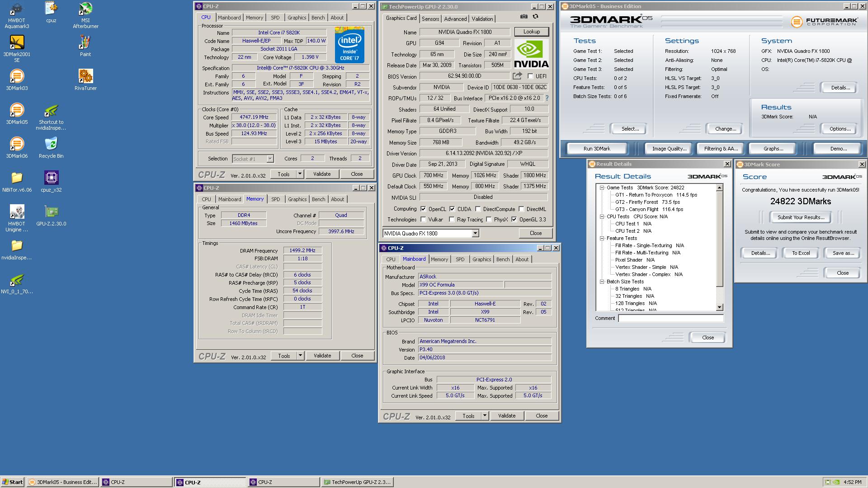The height and width of the screenshot is (488, 868).
Task: Toggle Ray Tracing checkbox
Action: point(452,220)
